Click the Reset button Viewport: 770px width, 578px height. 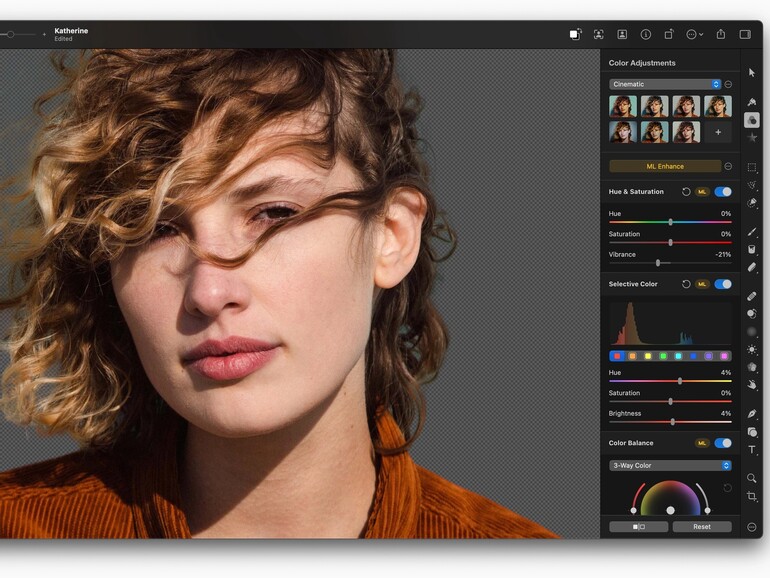[x=702, y=526]
